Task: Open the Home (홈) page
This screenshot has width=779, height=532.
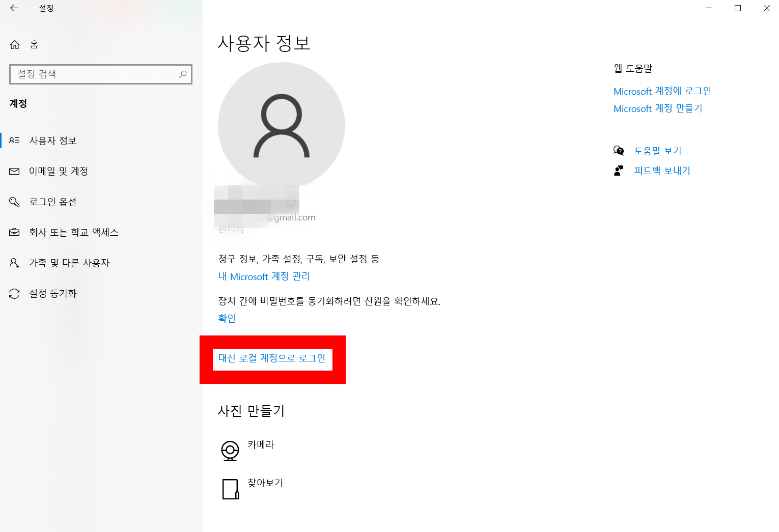Action: click(x=24, y=44)
